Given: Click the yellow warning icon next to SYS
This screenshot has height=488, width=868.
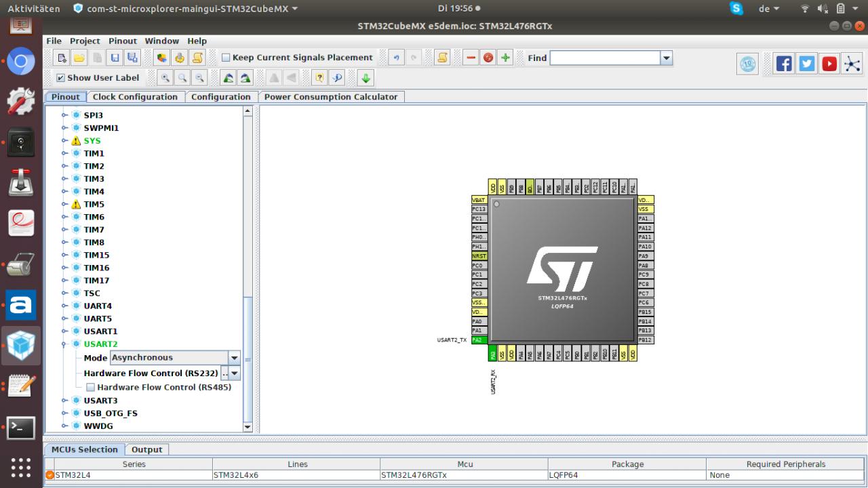Looking at the screenshot, I should (76, 141).
